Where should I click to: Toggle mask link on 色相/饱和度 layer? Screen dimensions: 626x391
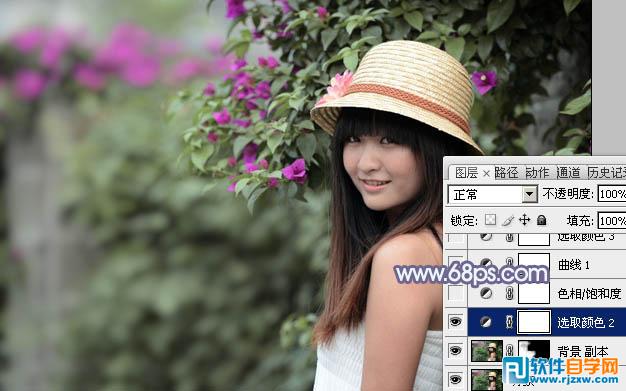click(509, 293)
